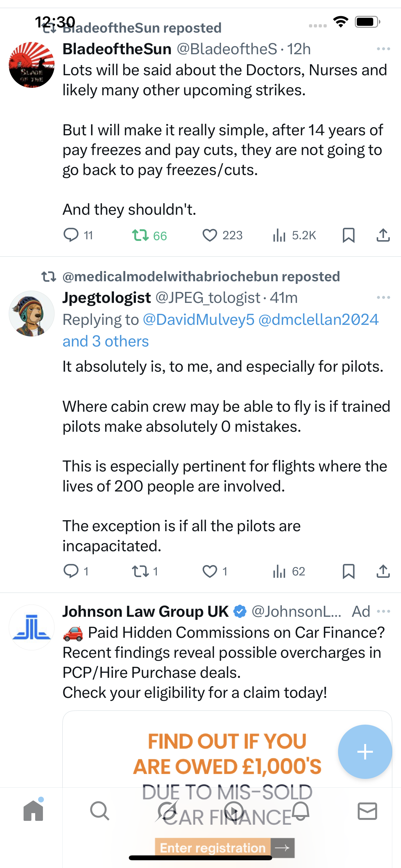Open @DavidMulvey5 profile link
This screenshot has width=401, height=868.
(199, 319)
